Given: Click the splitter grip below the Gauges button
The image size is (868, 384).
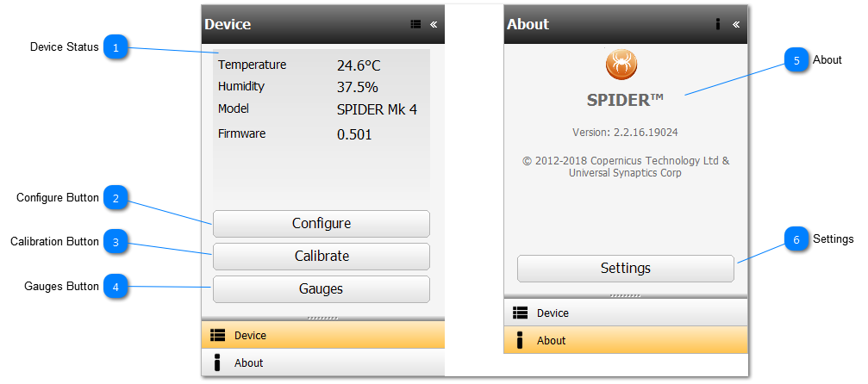Looking at the screenshot, I should click(322, 318).
